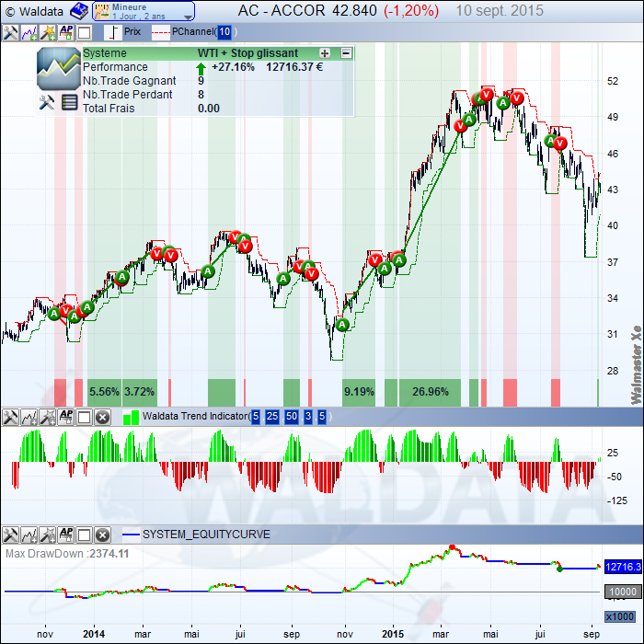
Task: Close the Waldata Trend Indicator panel
Action: 103,418
